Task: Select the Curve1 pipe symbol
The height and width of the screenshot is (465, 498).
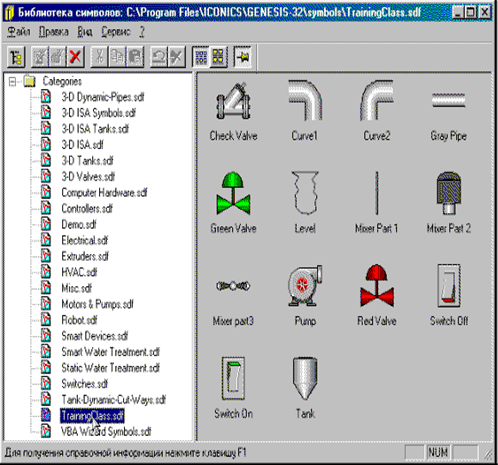Action: 305,111
